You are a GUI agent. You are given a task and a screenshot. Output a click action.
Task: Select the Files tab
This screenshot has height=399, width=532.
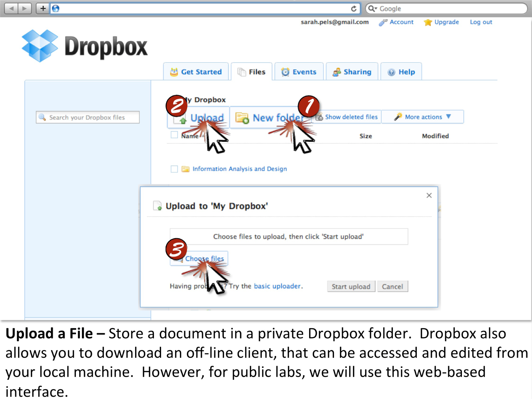(x=252, y=72)
